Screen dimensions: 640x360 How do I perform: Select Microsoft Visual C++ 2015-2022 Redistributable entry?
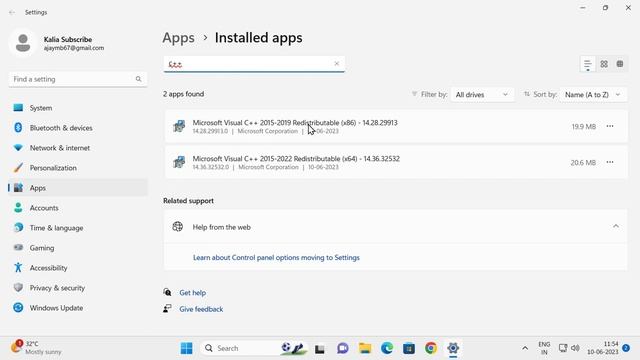tap(396, 162)
